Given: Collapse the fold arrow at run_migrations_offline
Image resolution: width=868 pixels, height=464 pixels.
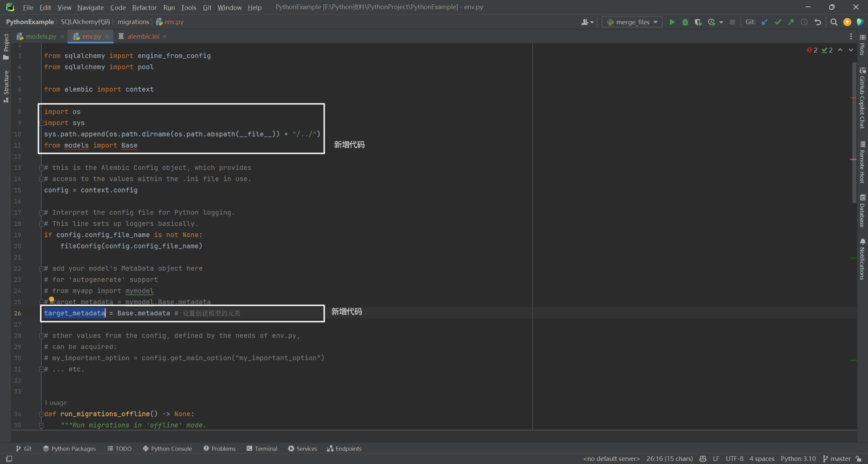Looking at the screenshot, I should click(42, 414).
